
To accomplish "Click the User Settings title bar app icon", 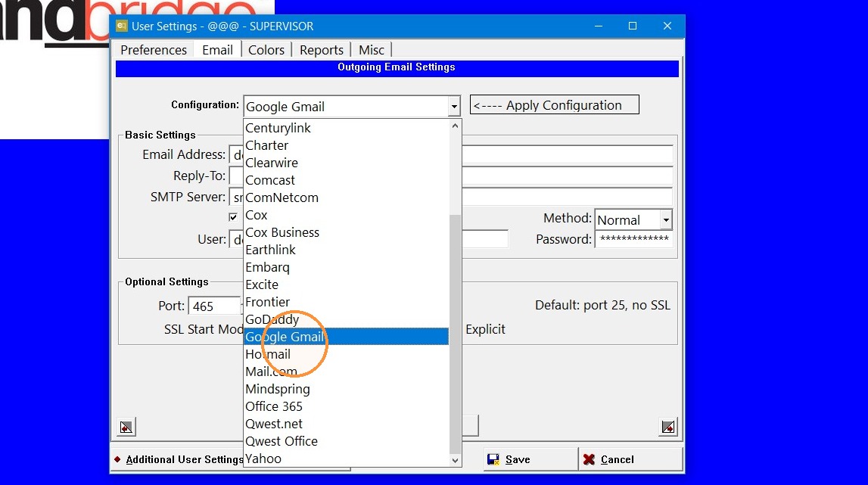I will (122, 26).
